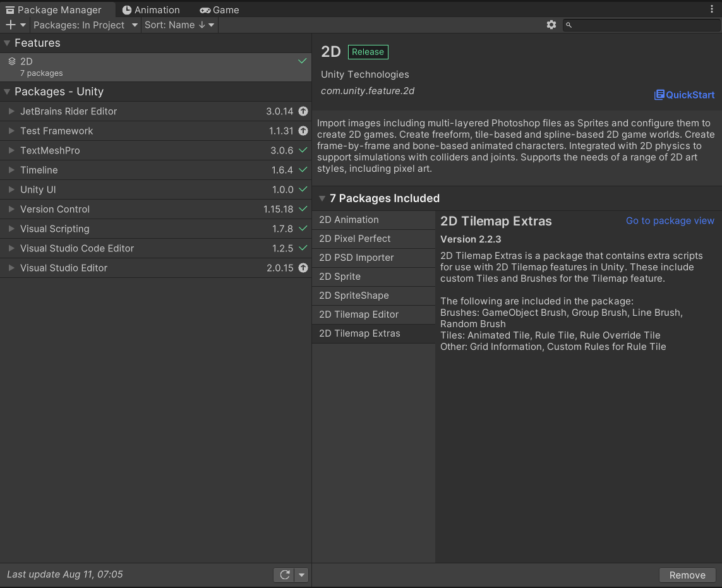Click the checkmark on the 2D feature row

coord(303,61)
